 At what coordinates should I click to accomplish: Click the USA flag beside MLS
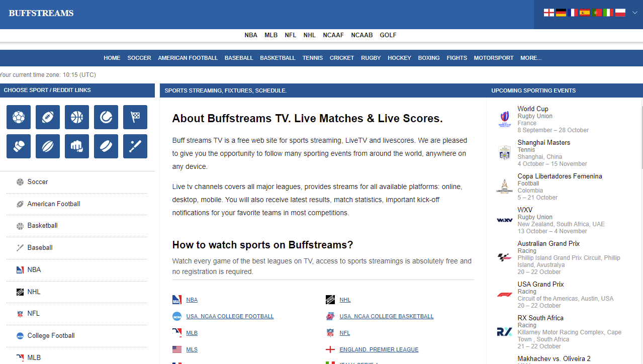tap(177, 349)
